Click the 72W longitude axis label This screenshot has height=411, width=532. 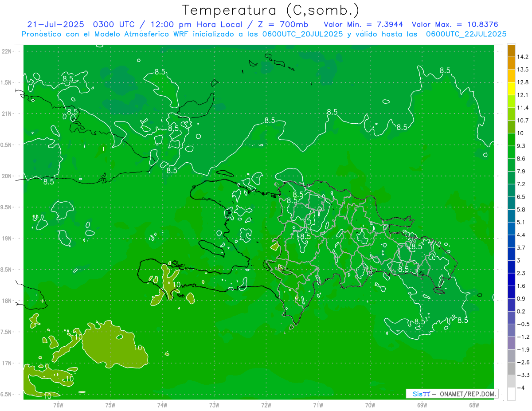pos(266,405)
